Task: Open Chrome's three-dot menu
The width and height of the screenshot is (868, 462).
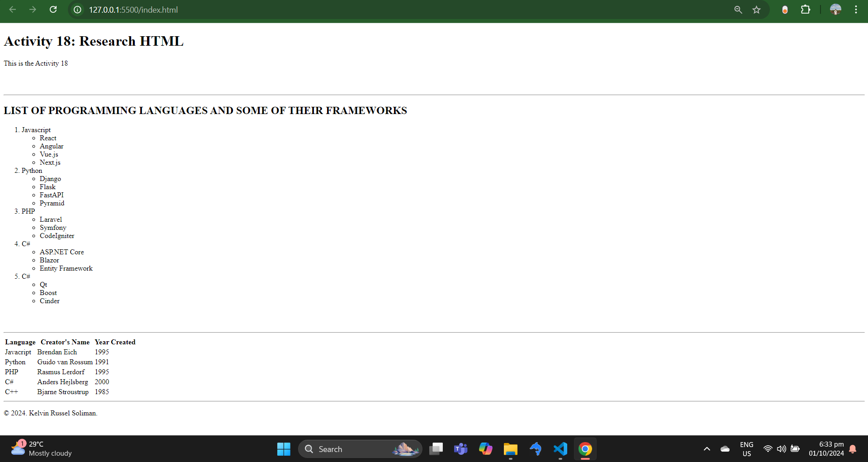Action: 856,10
